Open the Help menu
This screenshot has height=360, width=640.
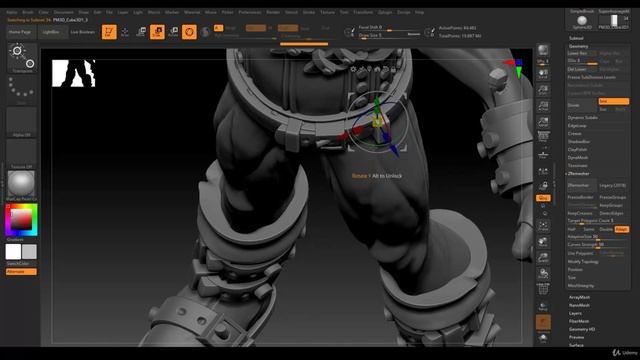coord(419,12)
